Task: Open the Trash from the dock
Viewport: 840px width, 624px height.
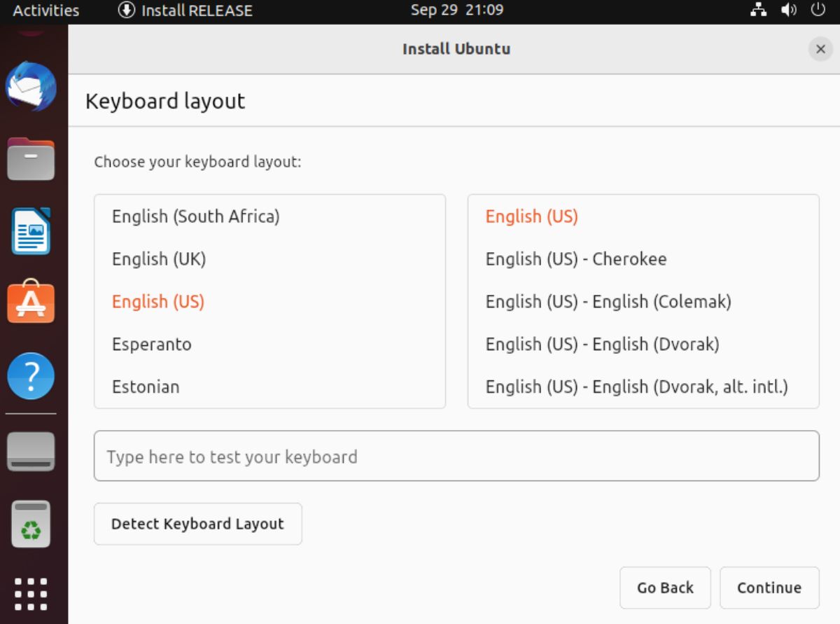Action: tap(31, 525)
